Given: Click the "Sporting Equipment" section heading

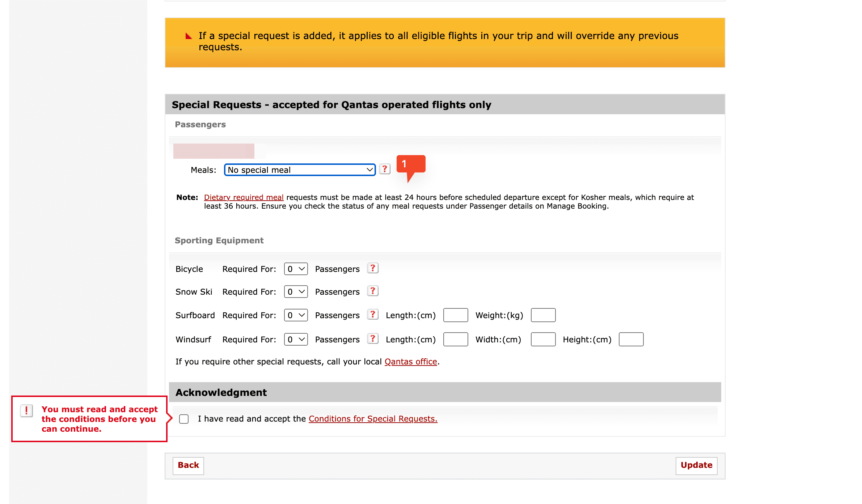Looking at the screenshot, I should (x=219, y=241).
